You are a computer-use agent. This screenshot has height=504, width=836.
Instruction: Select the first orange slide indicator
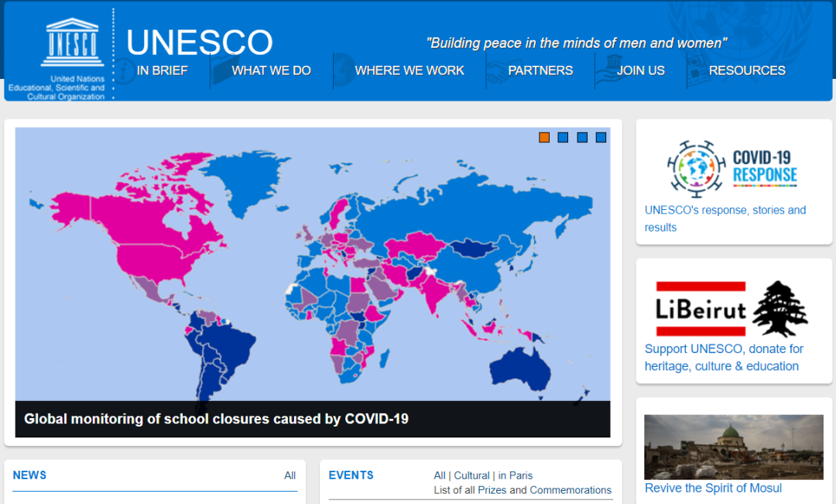coord(544,137)
